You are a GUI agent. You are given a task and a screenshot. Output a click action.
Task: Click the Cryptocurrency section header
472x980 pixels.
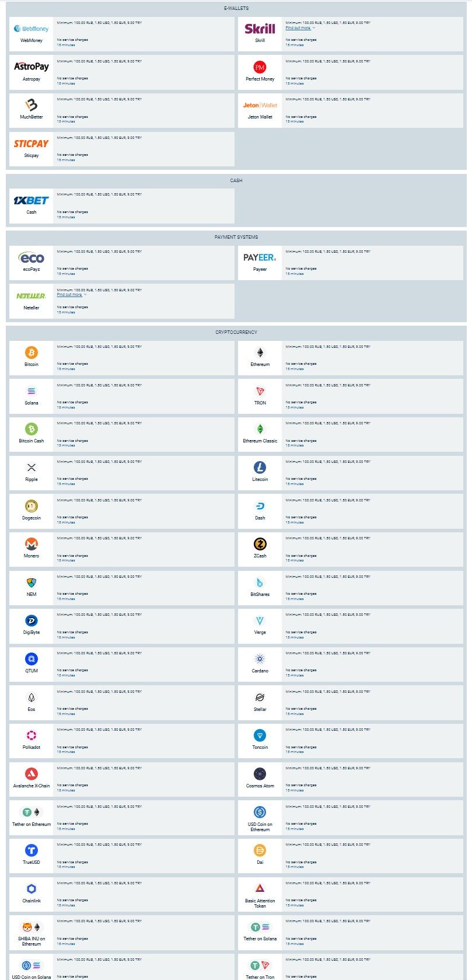pos(236,332)
